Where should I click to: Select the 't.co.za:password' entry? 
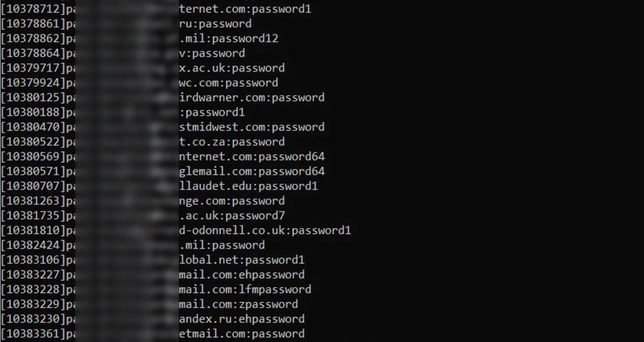coord(232,142)
